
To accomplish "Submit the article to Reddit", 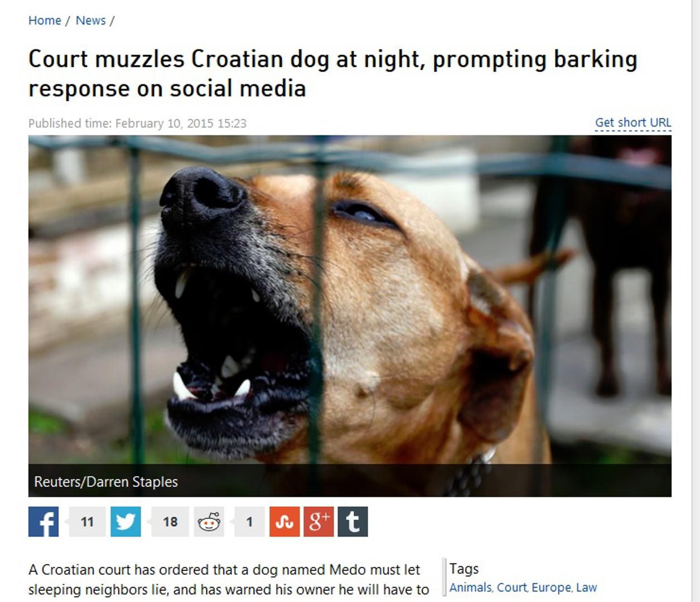I will coord(209,522).
